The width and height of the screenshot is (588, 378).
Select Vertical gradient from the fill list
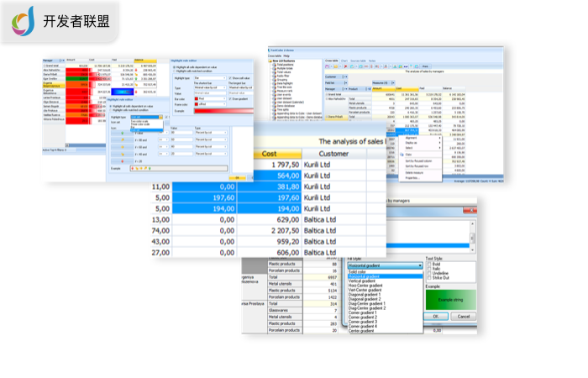pyautogui.click(x=362, y=281)
